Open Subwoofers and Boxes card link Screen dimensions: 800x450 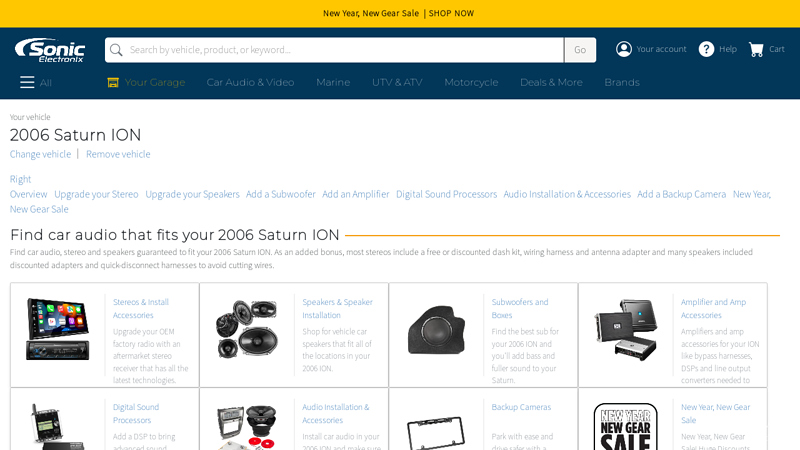pyautogui.click(x=520, y=308)
